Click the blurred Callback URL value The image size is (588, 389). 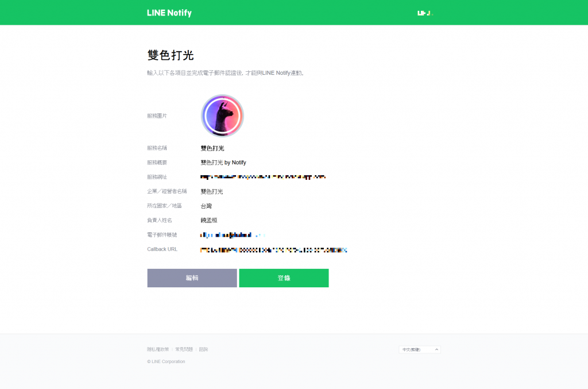274,250
